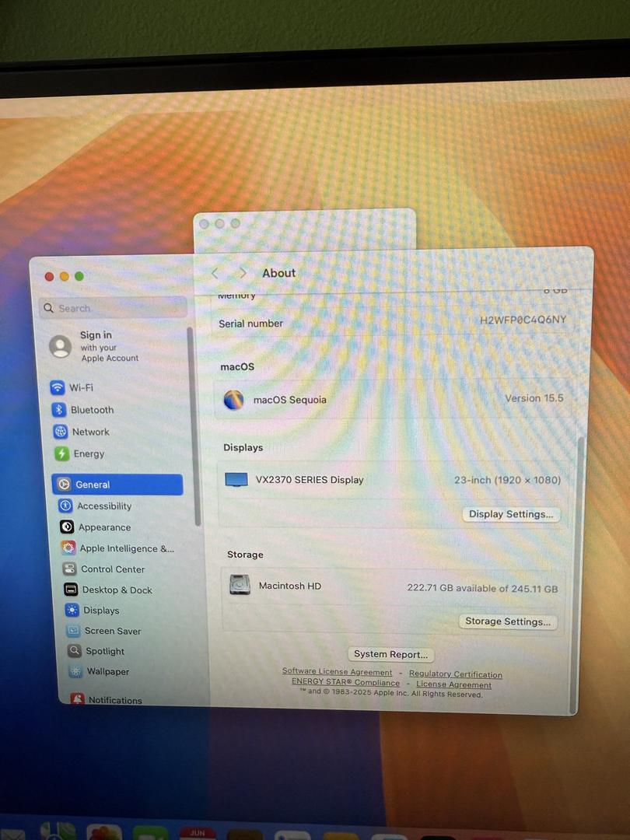Image resolution: width=630 pixels, height=840 pixels.
Task: Click the Macintosh HD drive icon
Action: pyautogui.click(x=240, y=585)
